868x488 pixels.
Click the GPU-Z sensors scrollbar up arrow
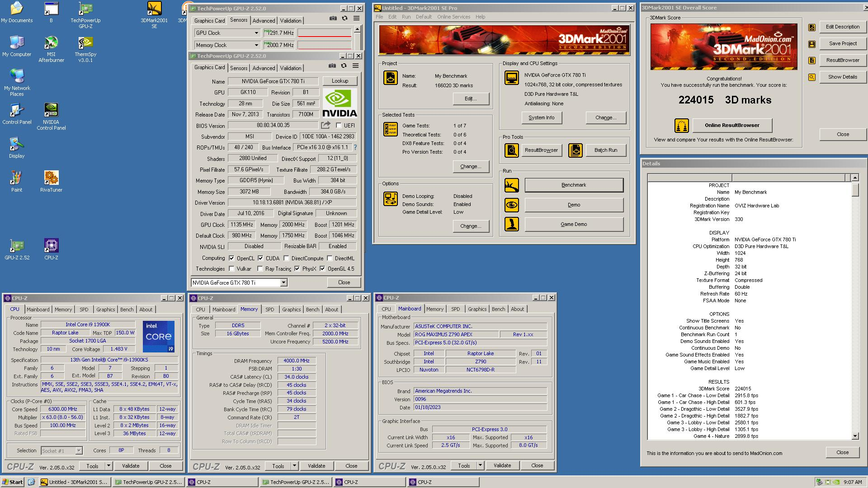(357, 29)
